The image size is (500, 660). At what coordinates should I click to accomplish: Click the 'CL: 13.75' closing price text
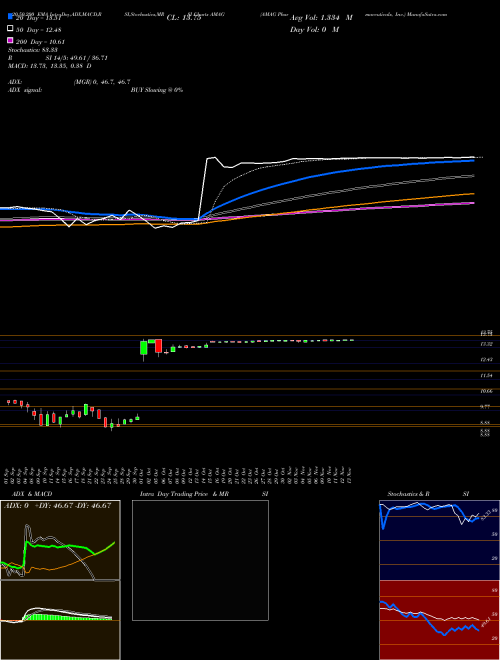tap(184, 18)
